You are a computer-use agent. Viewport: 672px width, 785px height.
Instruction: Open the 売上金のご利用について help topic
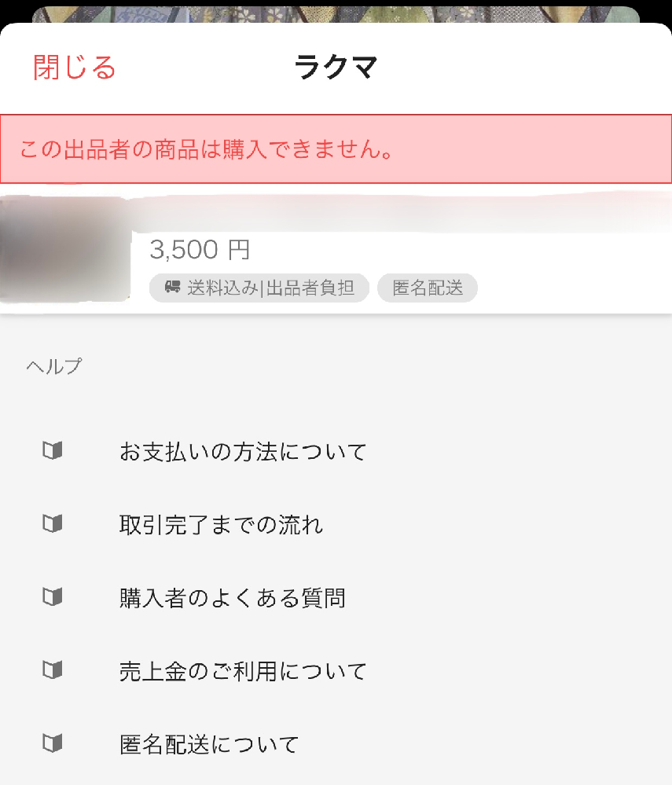(x=242, y=670)
